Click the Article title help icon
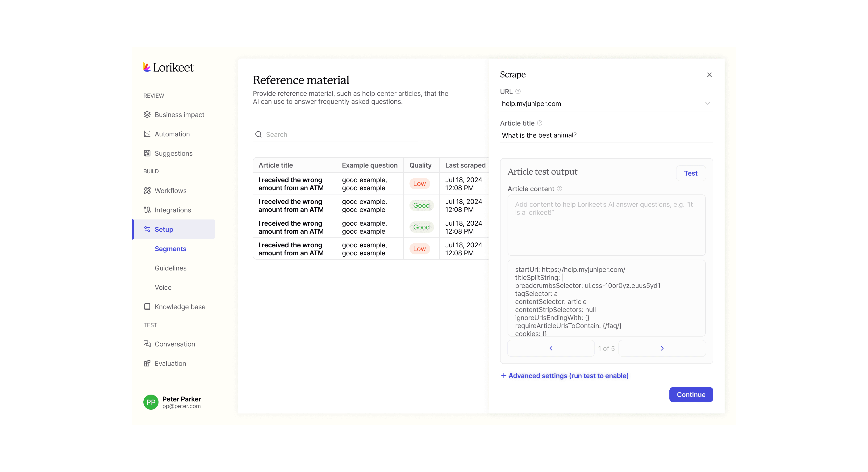The height and width of the screenshot is (472, 868). [x=539, y=123]
